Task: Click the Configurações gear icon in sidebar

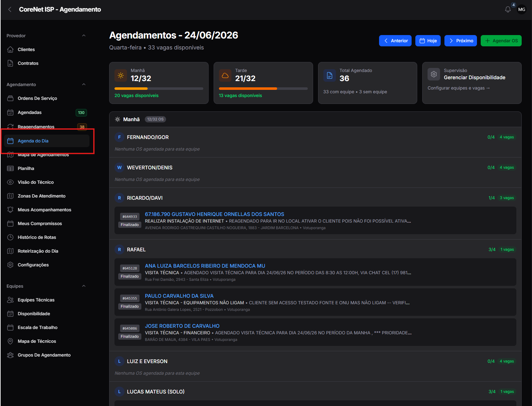Action: 10,265
